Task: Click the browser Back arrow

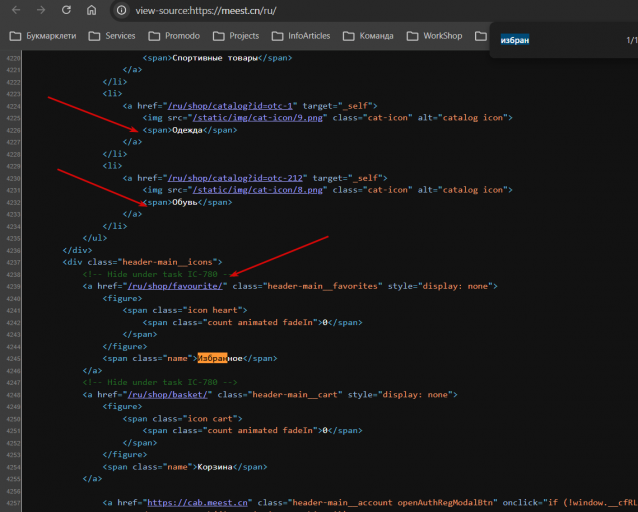Action: [x=16, y=10]
